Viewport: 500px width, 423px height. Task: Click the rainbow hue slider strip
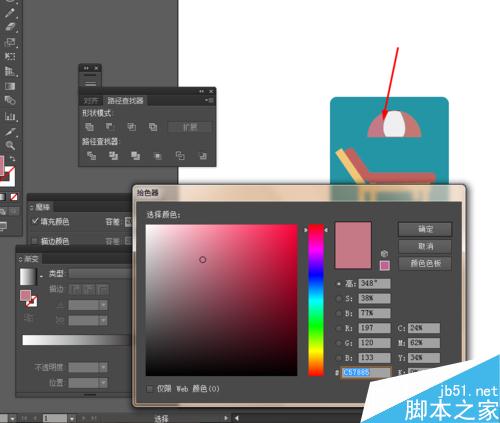point(316,300)
